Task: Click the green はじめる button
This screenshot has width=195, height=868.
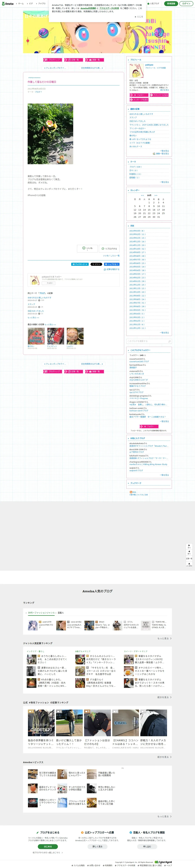Action: coord(48,846)
